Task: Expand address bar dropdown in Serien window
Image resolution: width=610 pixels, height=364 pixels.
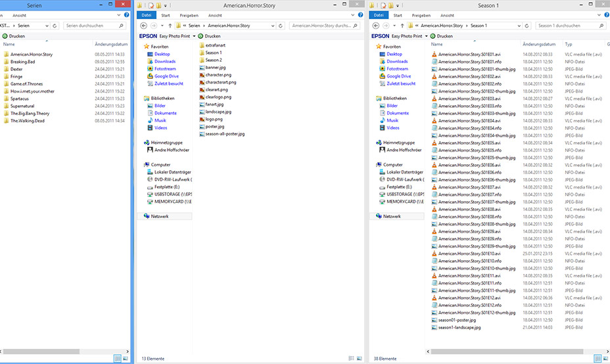Action: [47, 26]
